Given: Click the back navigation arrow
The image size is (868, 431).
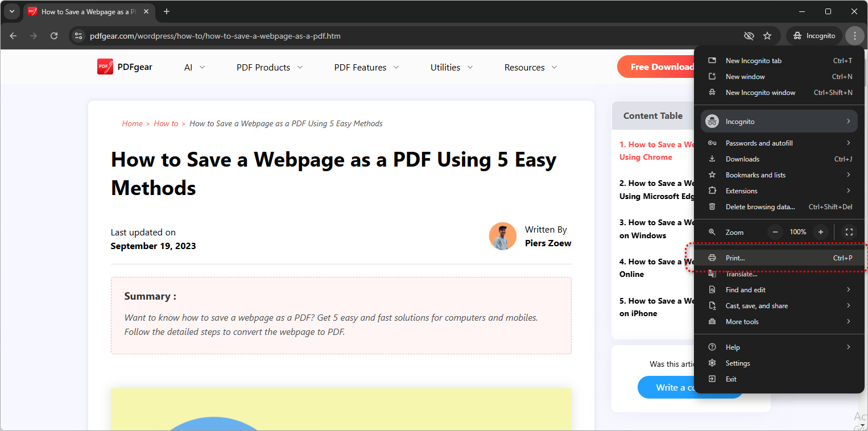Looking at the screenshot, I should click(x=13, y=36).
